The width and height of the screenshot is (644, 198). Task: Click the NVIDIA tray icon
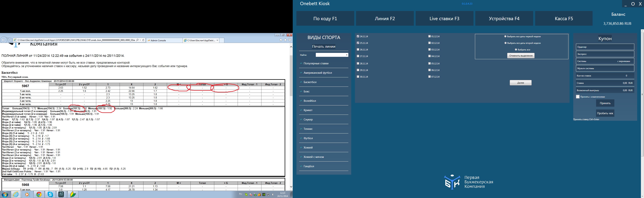(x=264, y=195)
